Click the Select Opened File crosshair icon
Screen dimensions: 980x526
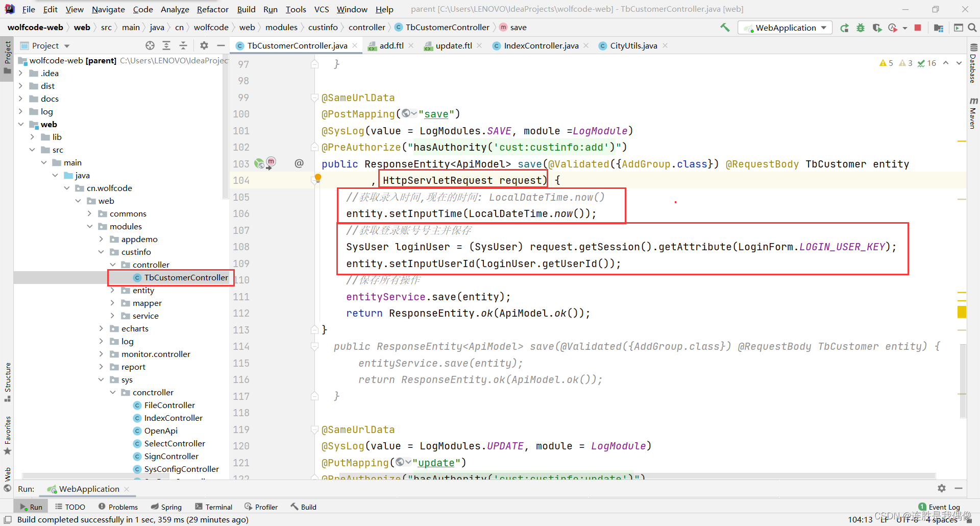150,45
